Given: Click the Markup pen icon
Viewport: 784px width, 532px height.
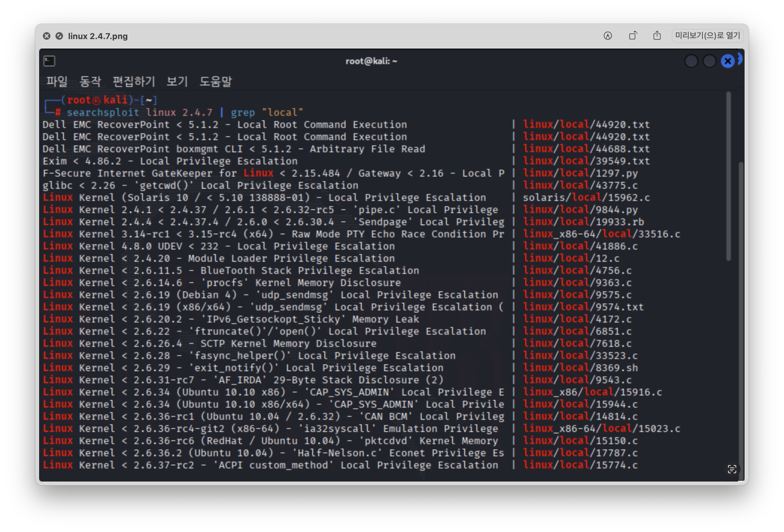Looking at the screenshot, I should [x=608, y=36].
